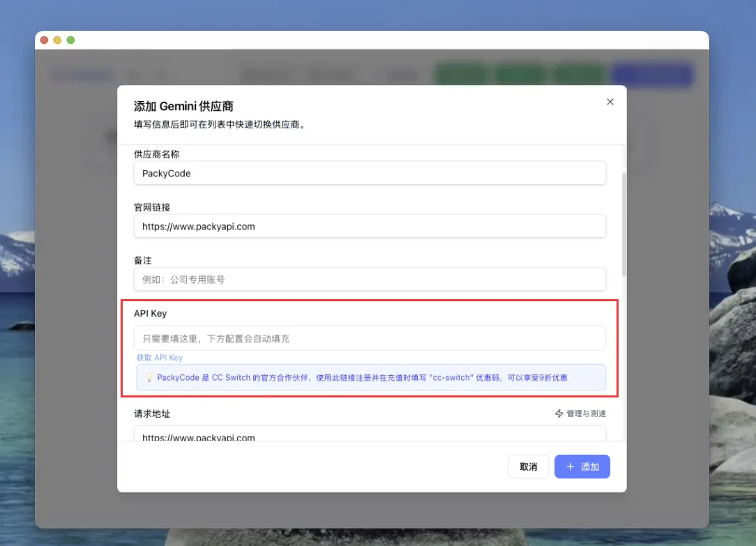Close the 添加 Gemini 供应商 dialog via the X
This screenshot has height=546, width=756.
coord(610,101)
